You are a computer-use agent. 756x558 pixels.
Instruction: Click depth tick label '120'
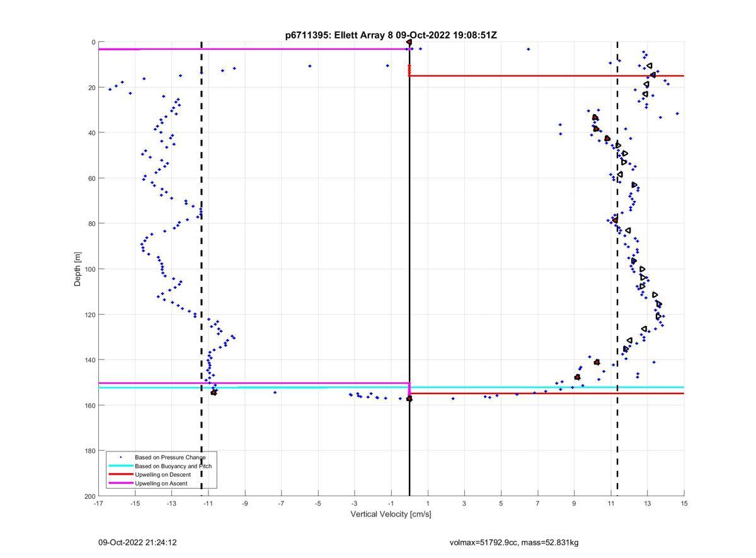pyautogui.click(x=89, y=315)
